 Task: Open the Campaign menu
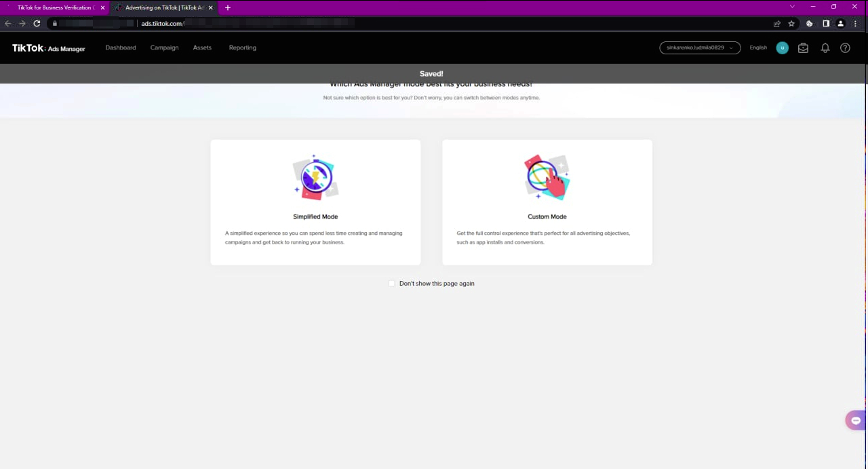164,48
